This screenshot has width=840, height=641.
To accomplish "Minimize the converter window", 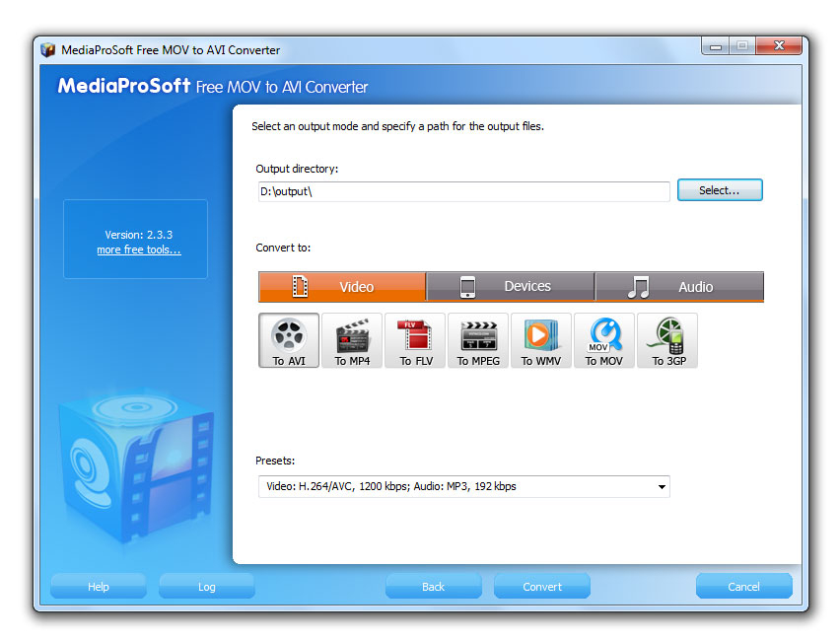I will (x=715, y=46).
